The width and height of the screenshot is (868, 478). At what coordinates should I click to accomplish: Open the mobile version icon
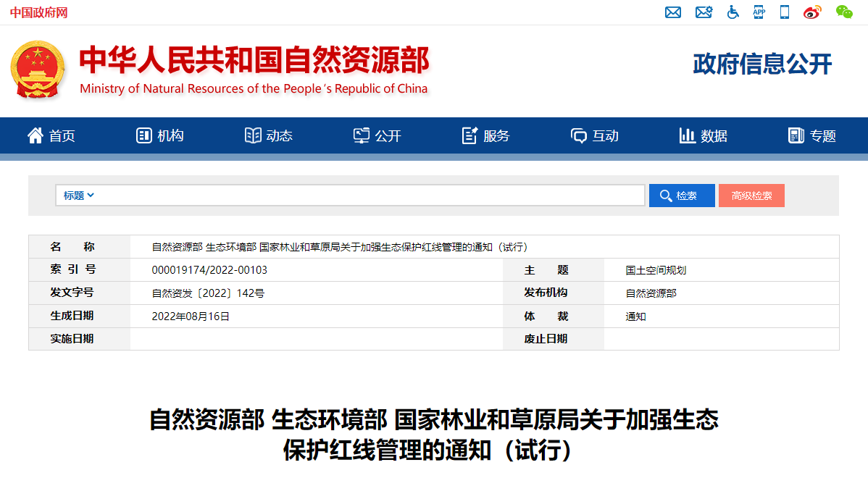tap(784, 12)
